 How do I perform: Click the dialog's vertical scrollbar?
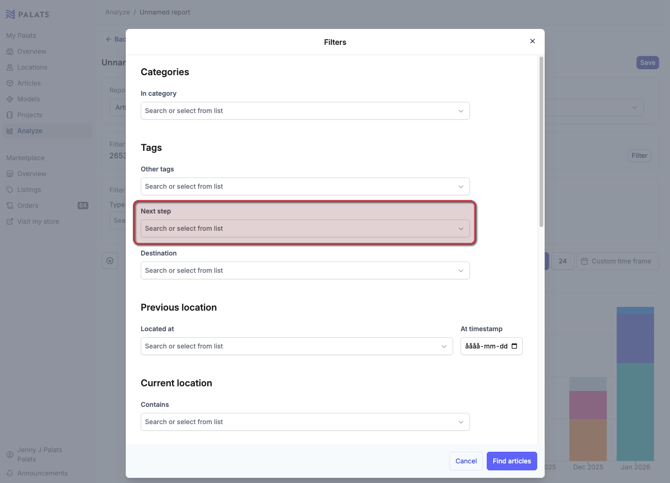coord(541,140)
